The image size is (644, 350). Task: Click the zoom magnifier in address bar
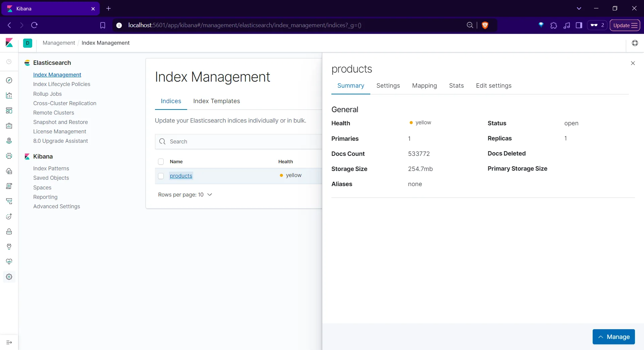tap(470, 25)
